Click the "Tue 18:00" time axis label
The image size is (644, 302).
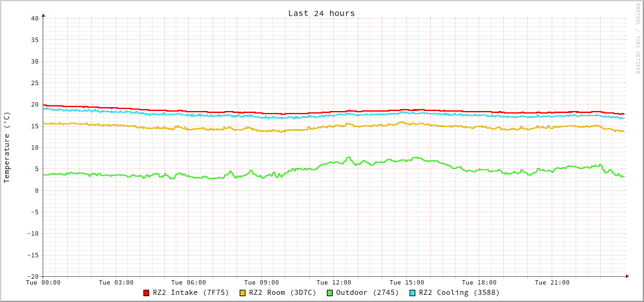click(x=479, y=283)
